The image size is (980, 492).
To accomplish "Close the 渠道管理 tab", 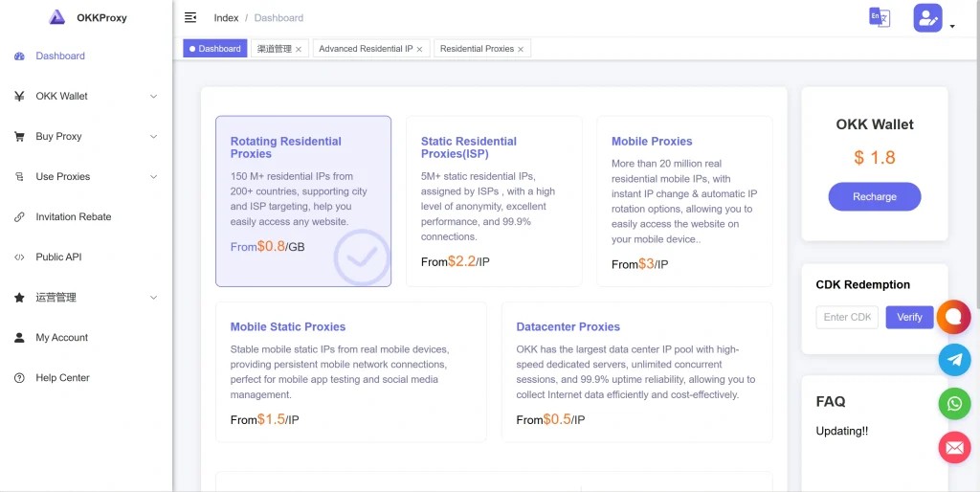I will [299, 50].
